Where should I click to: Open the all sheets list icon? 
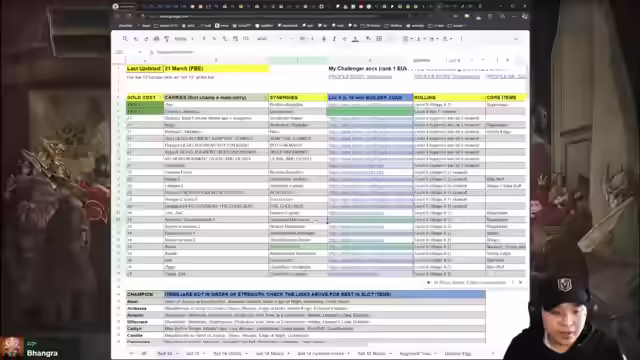(x=144, y=353)
